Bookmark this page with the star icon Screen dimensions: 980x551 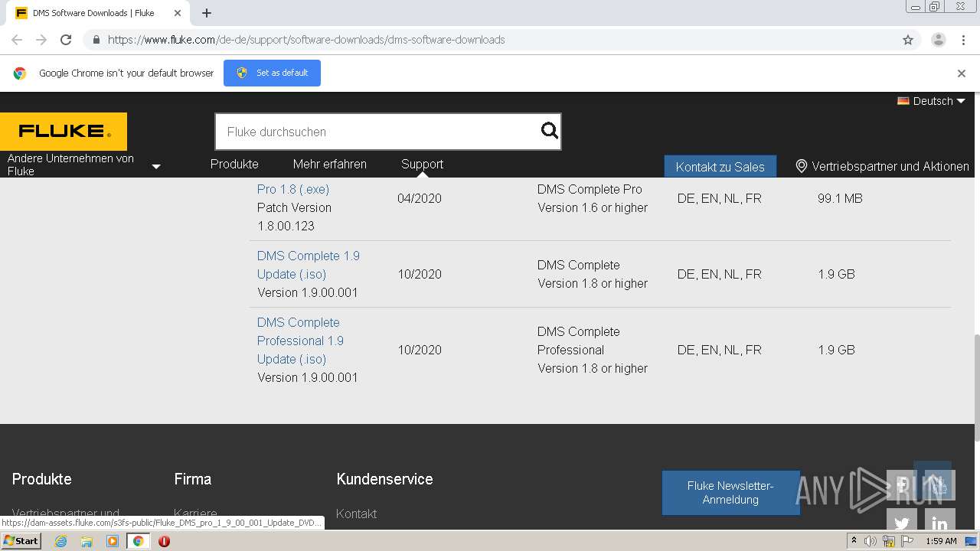point(908,40)
